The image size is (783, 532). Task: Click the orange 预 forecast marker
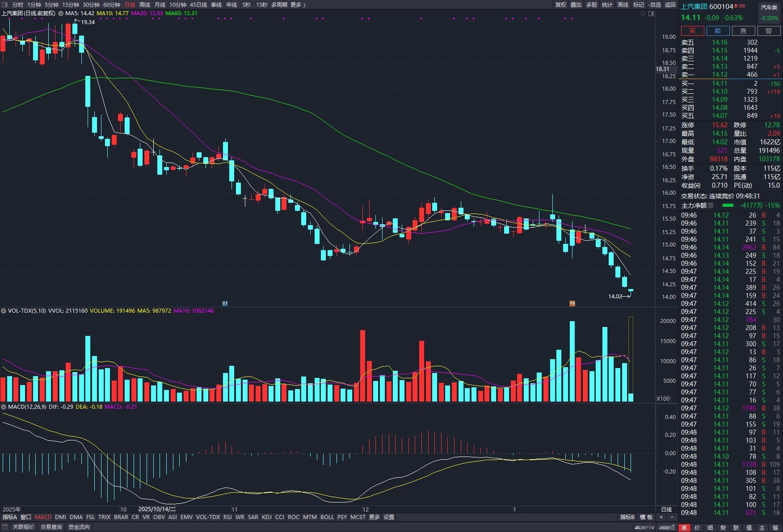[x=572, y=303]
